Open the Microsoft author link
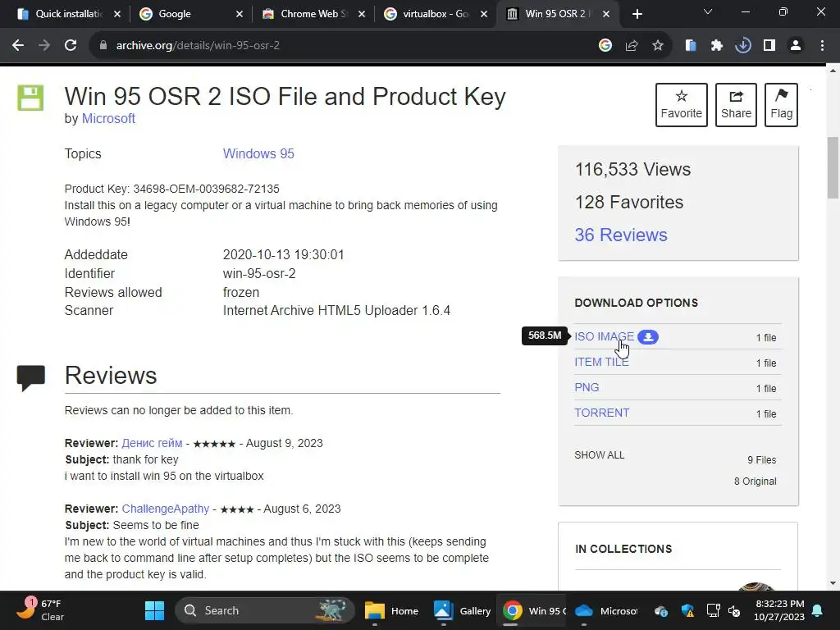Viewport: 840px width, 630px height. coord(108,118)
